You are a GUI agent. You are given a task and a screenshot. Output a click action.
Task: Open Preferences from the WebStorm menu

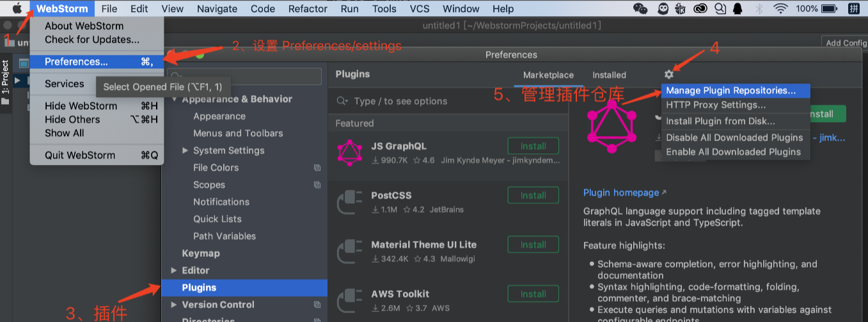97,62
